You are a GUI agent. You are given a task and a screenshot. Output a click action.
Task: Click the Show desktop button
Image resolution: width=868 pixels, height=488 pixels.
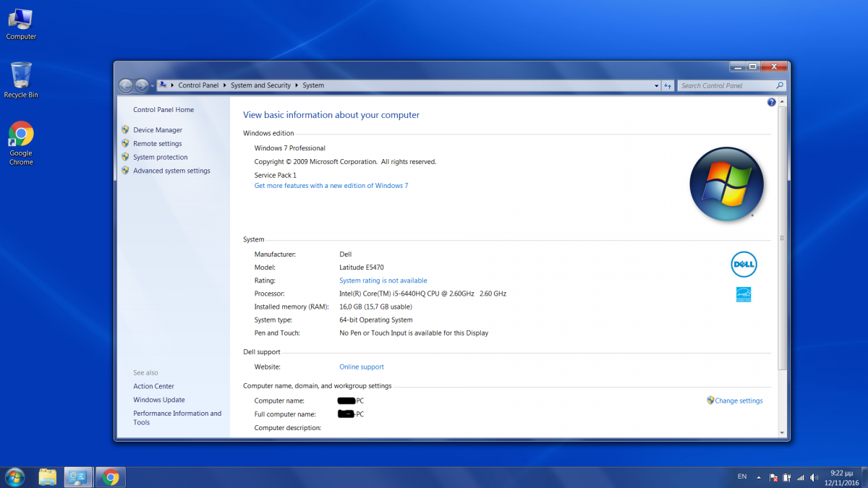(863, 477)
